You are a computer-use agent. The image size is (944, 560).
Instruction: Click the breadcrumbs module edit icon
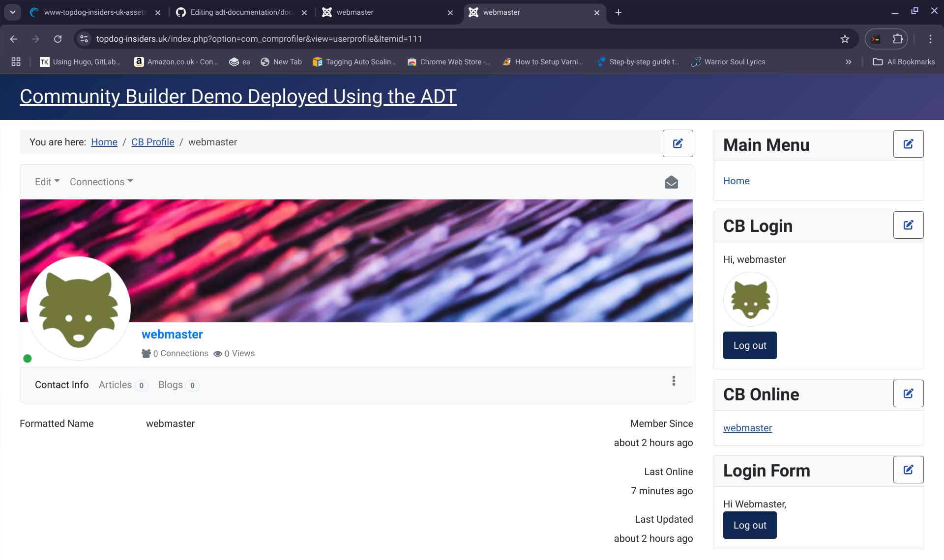(678, 143)
